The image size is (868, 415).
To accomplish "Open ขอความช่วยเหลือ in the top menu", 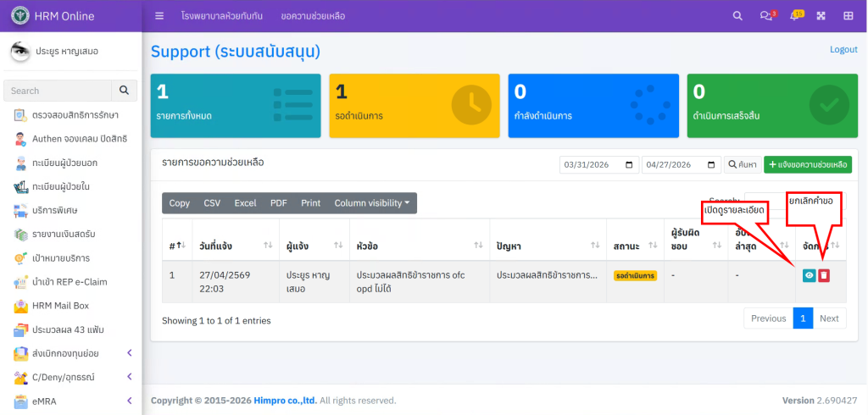I will pos(312,16).
